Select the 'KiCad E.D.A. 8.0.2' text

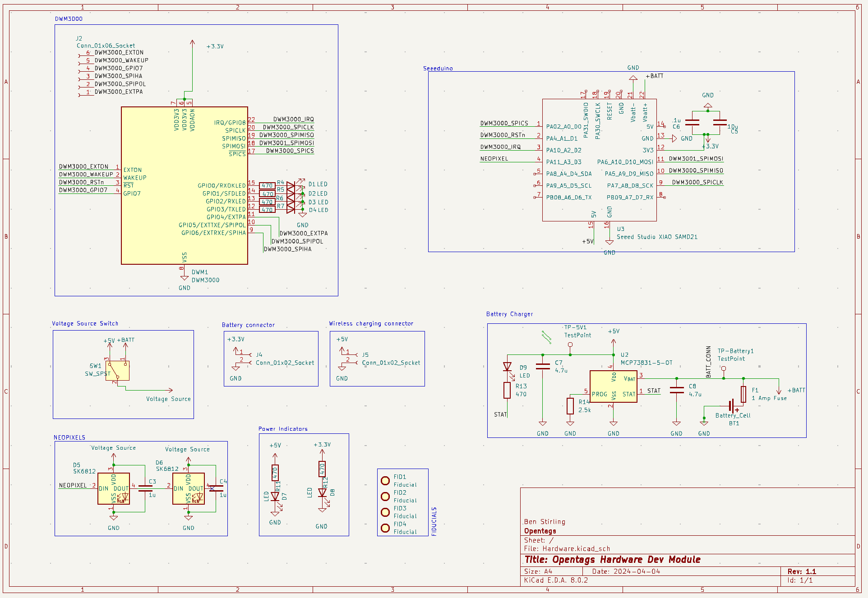tap(556, 580)
